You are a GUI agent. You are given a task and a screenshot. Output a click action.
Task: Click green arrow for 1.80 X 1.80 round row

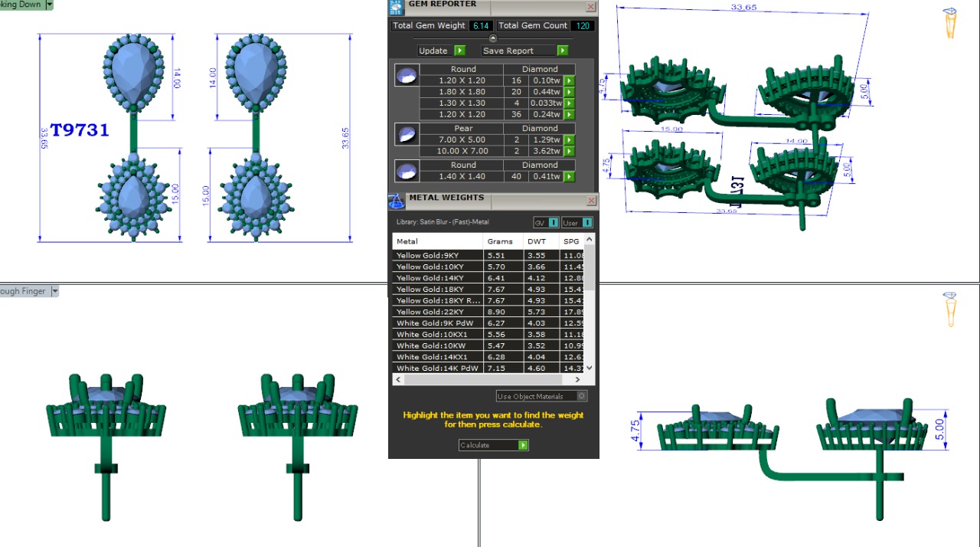[569, 92]
